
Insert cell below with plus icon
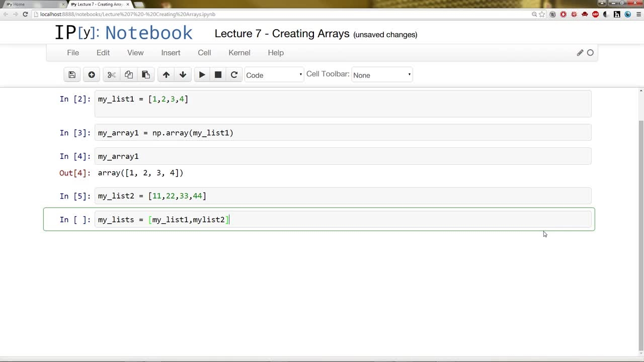tap(92, 75)
